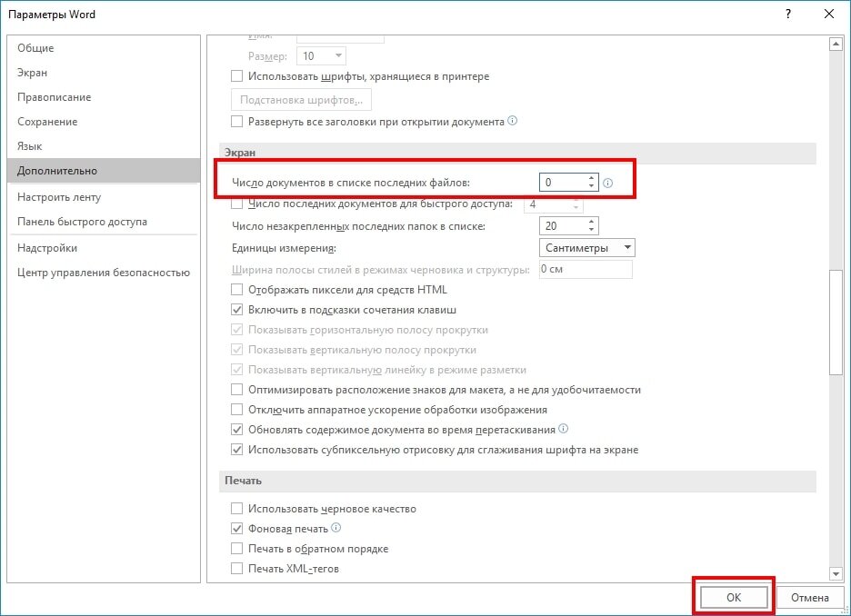Image resolution: width=851 pixels, height=616 pixels.
Task: Increase unpinned recent folders count
Action: (592, 222)
